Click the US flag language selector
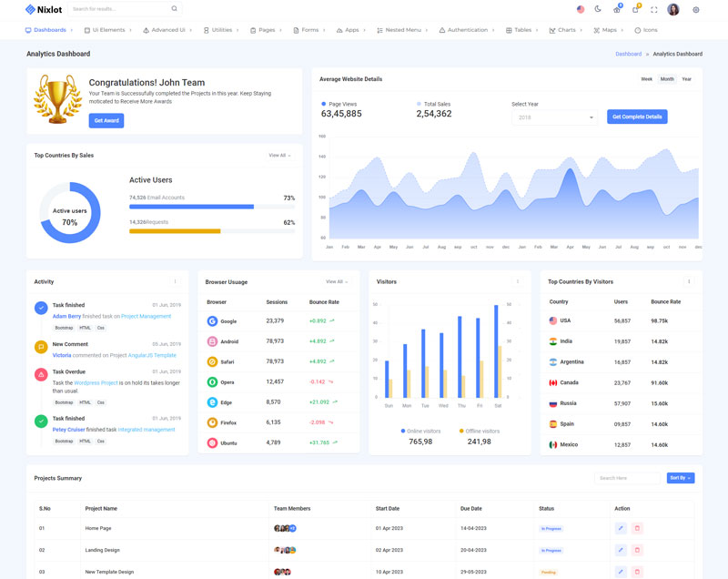 [581, 9]
